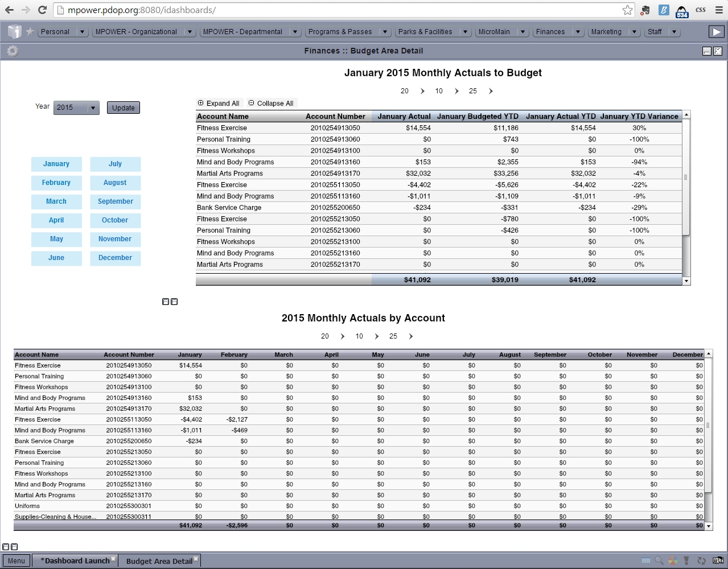Screen dimensions: 728x569
Task: Select the February month button
Action: pos(56,183)
